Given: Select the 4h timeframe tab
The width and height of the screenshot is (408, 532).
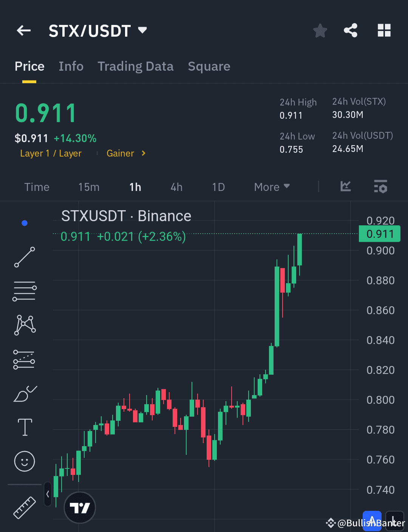Looking at the screenshot, I should pos(176,187).
